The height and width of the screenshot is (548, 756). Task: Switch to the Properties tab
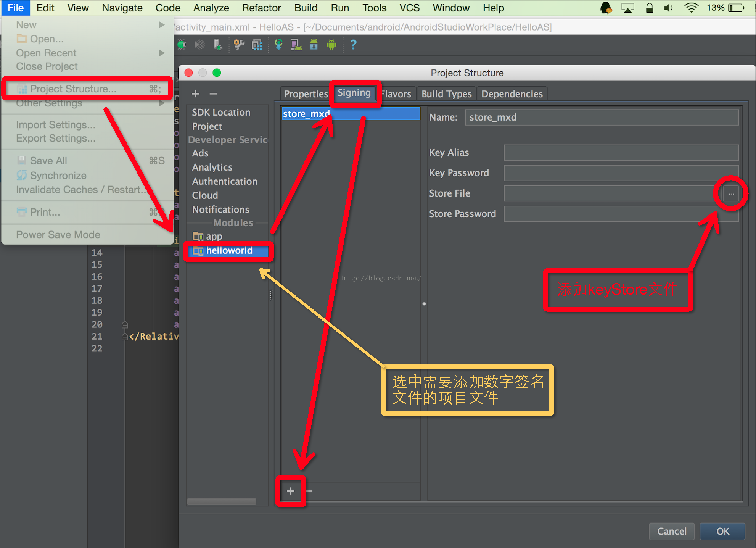pos(306,94)
